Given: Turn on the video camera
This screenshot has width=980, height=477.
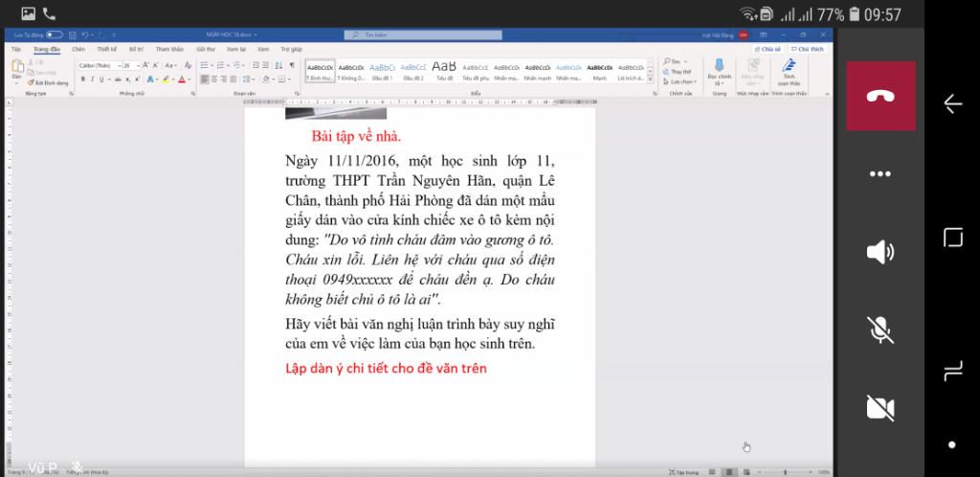Looking at the screenshot, I should [880, 408].
